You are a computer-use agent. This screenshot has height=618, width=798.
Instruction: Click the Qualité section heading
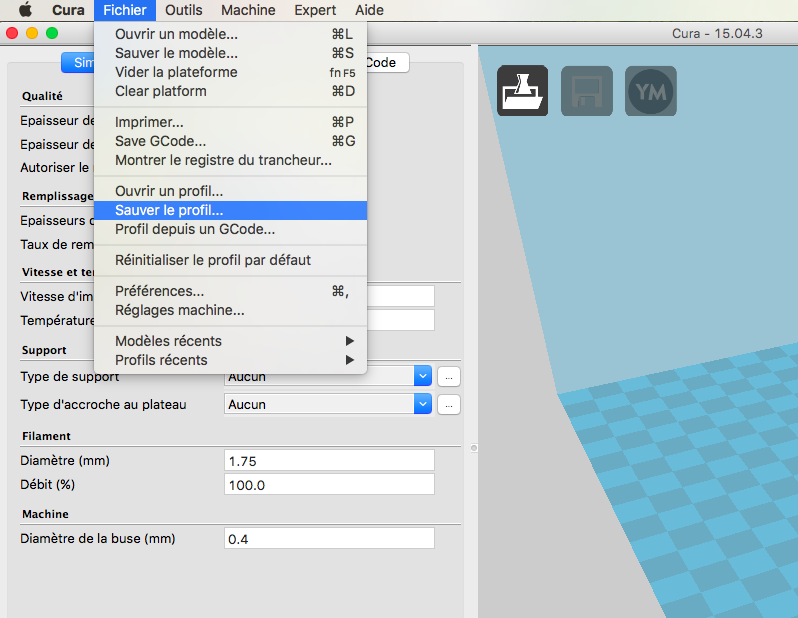click(x=42, y=96)
